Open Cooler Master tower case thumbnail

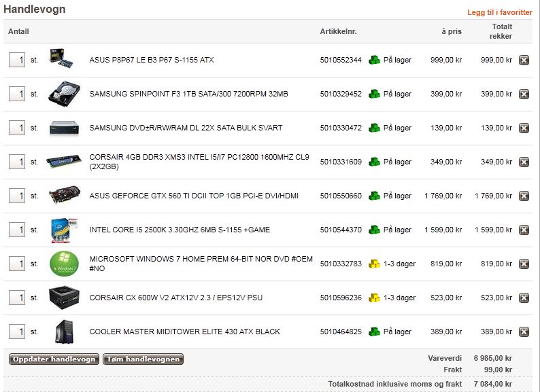pos(65,332)
